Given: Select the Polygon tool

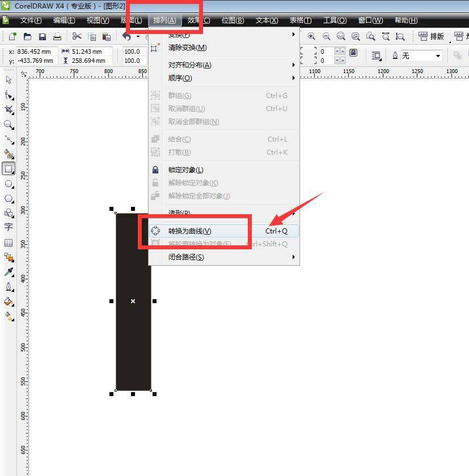Looking at the screenshot, I should [x=9, y=198].
